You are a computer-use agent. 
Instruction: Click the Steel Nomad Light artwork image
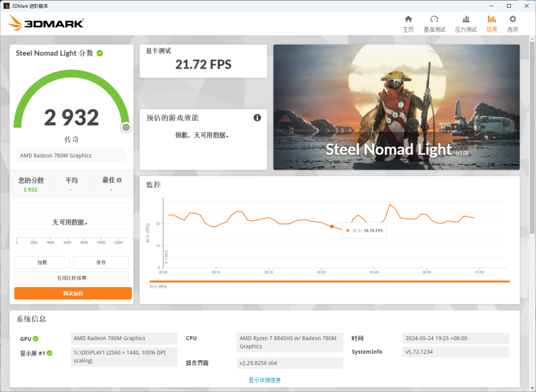click(x=396, y=107)
